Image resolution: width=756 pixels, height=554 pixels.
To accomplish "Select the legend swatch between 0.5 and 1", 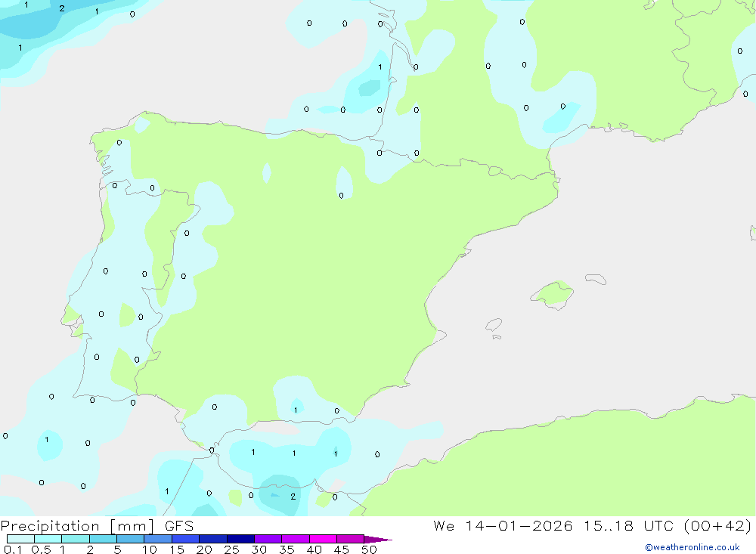I will pyautogui.click(x=48, y=539).
